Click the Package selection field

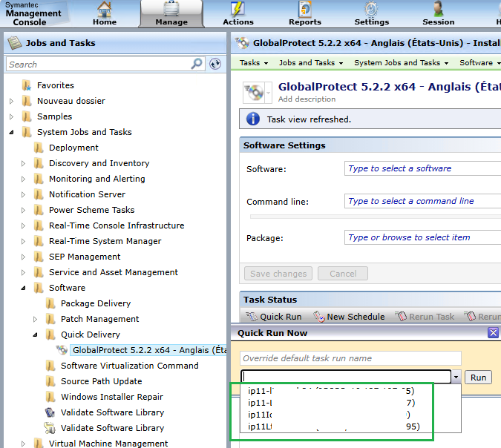click(422, 237)
